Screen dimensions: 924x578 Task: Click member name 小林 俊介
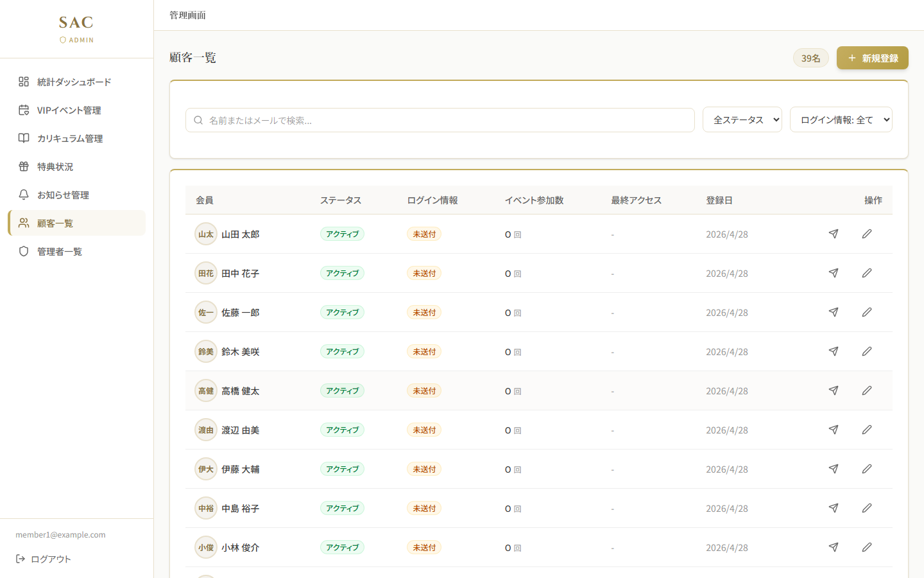(x=241, y=548)
